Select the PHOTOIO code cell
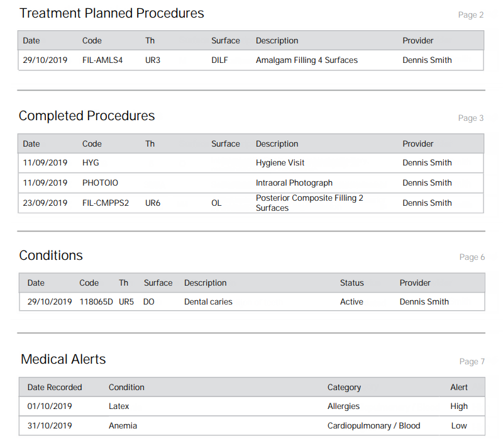503x448 pixels. pyautogui.click(x=100, y=183)
